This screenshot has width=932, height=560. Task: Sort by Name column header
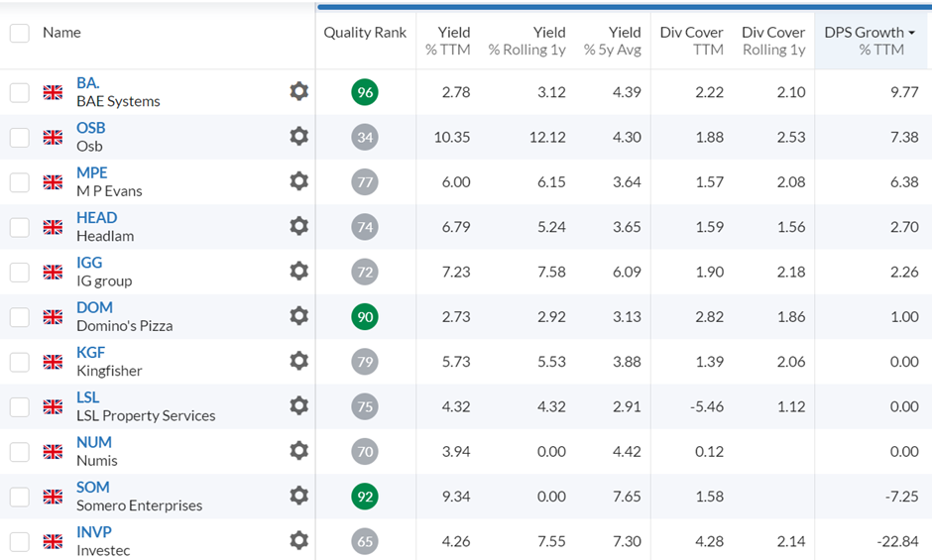coord(61,33)
